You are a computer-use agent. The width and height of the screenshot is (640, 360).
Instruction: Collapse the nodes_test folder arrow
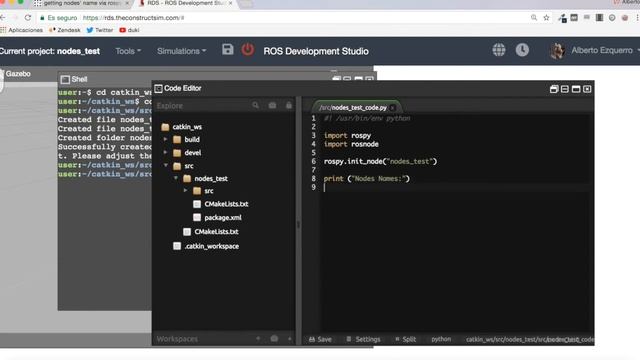(x=176, y=178)
